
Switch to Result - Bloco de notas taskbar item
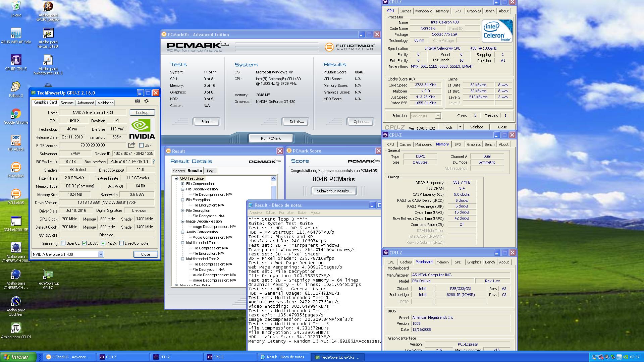click(x=283, y=357)
